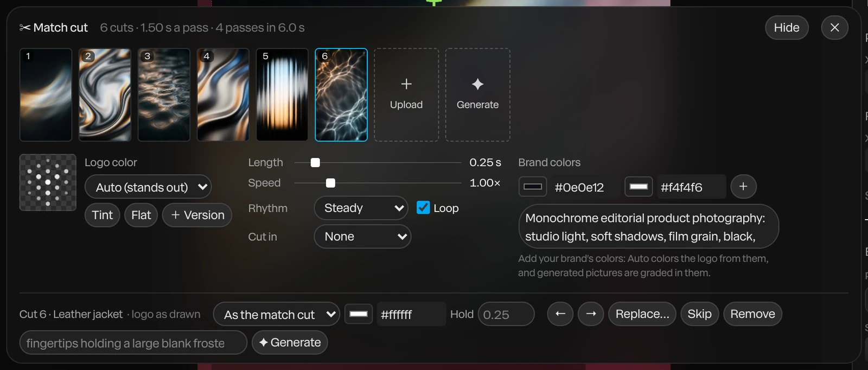The height and width of the screenshot is (370, 868).
Task: Click the Match cut scissors title
Action: [x=53, y=28]
